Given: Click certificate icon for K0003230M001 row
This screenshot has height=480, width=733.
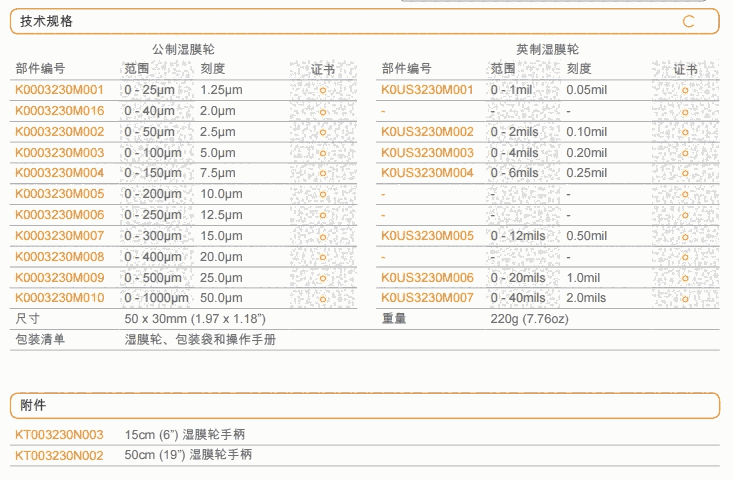Looking at the screenshot, I should tap(322, 90).
